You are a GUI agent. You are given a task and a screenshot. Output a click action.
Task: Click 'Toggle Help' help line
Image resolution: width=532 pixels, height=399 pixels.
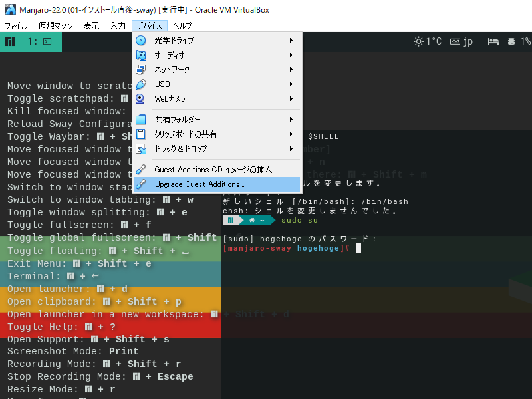point(61,327)
